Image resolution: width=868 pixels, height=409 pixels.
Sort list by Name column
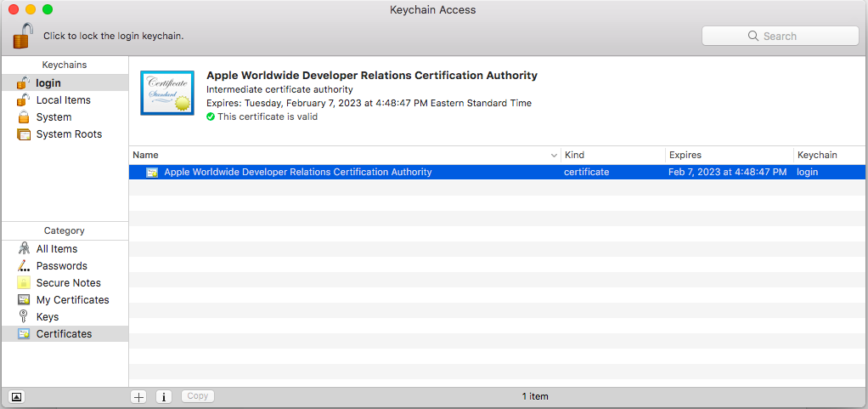pos(344,155)
